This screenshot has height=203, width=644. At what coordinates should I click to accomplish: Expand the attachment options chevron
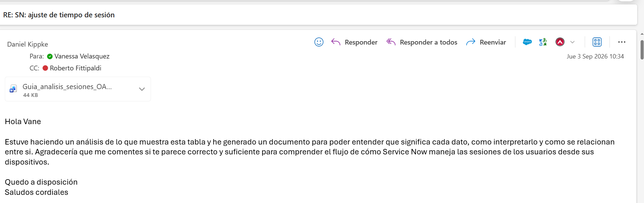(x=142, y=89)
